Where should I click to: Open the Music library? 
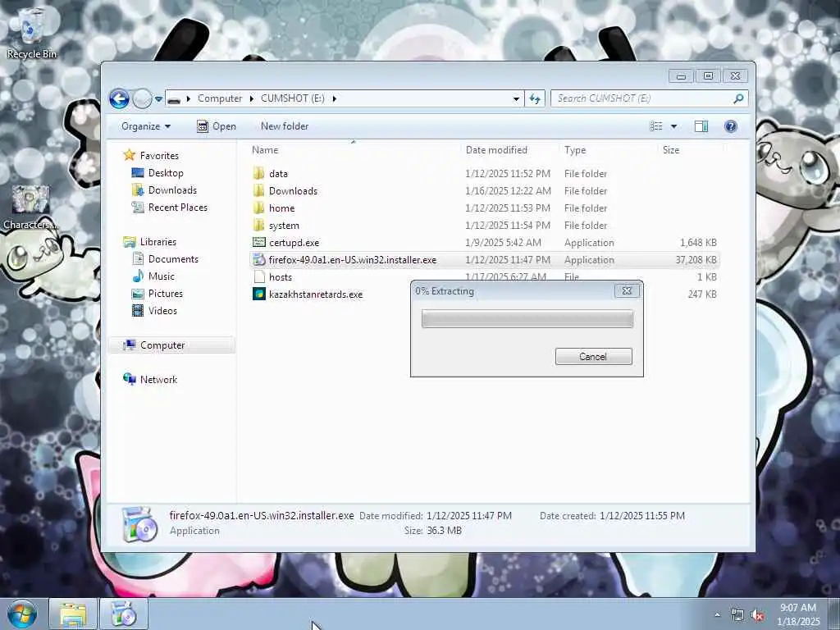coord(162,276)
